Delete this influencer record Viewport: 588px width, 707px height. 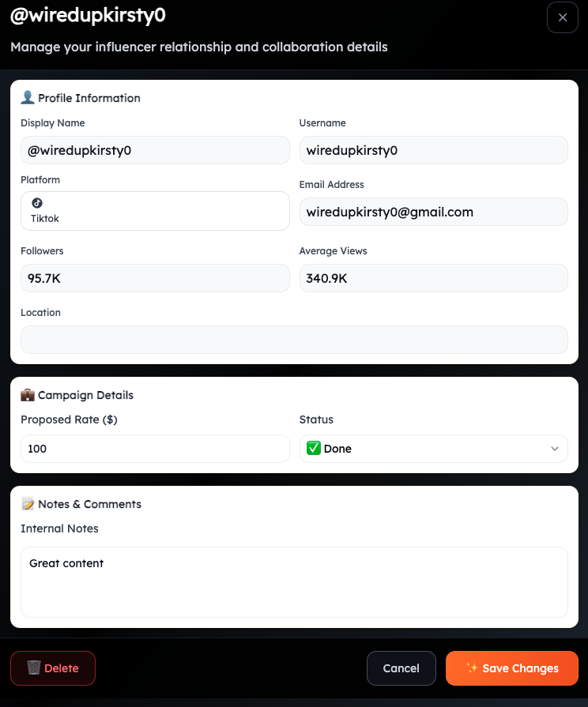coord(53,668)
